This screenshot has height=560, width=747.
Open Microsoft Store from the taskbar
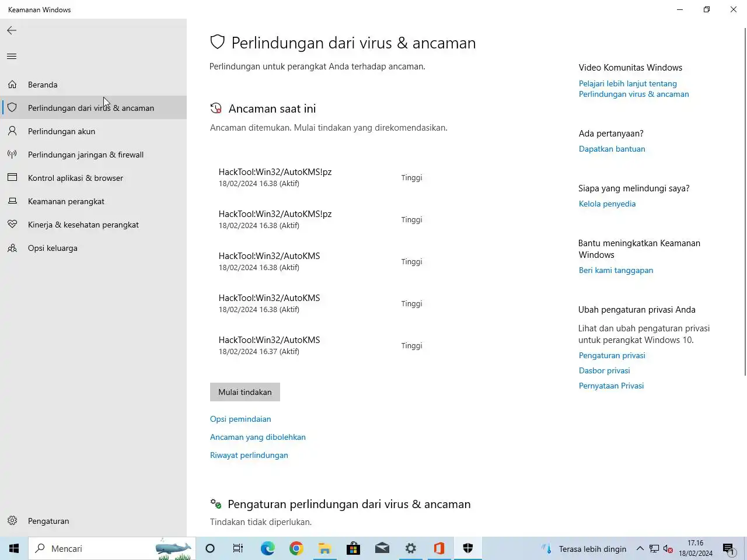353,548
